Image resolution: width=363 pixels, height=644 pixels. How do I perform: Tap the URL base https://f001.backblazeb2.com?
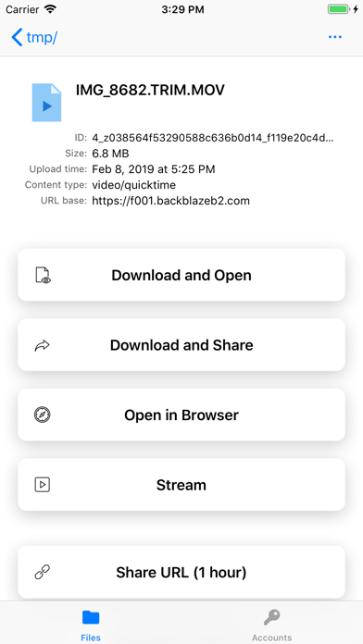pos(170,201)
